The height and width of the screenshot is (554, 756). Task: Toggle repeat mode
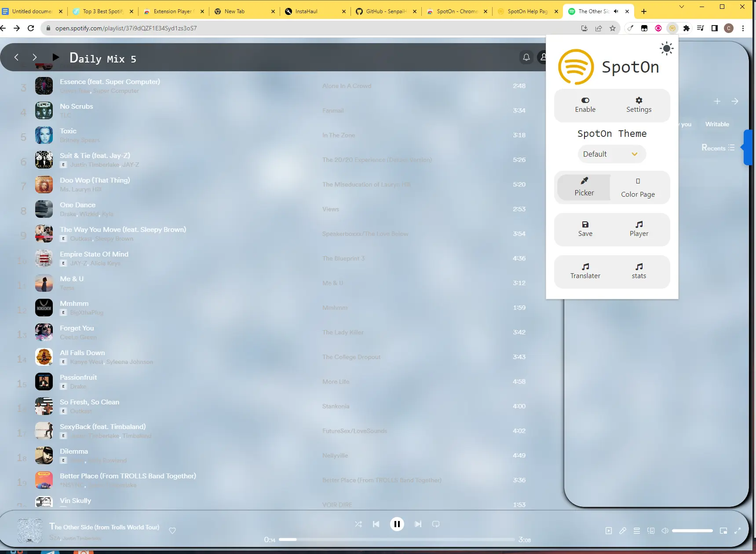436,524
